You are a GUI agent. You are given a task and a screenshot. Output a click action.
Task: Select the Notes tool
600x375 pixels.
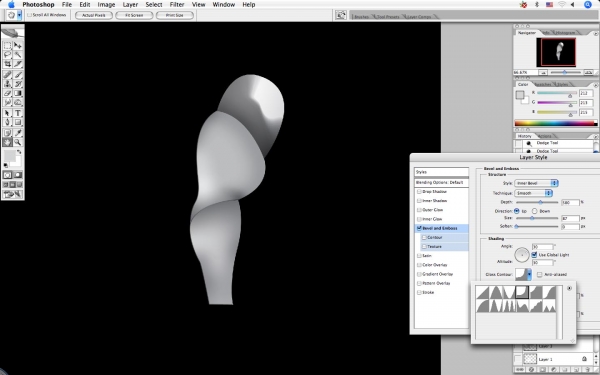tap(7, 133)
